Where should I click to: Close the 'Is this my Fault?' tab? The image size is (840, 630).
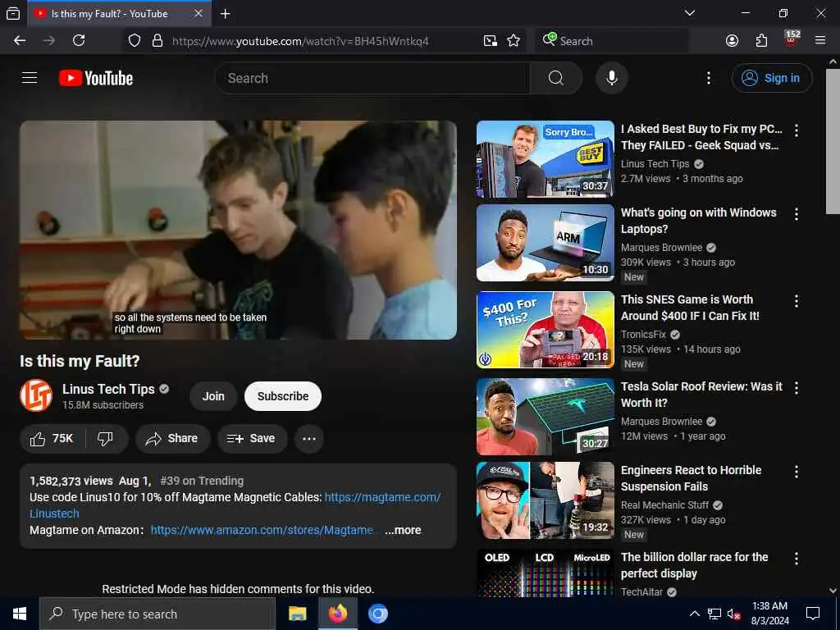tap(199, 13)
